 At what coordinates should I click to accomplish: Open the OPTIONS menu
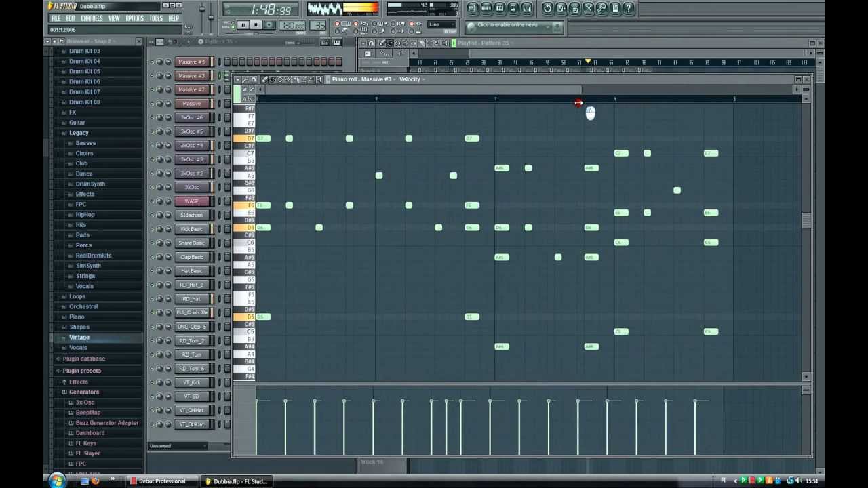[x=135, y=18]
